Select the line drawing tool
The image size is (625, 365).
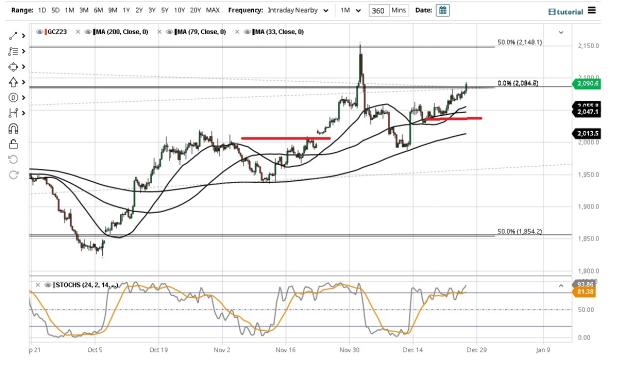[13, 36]
